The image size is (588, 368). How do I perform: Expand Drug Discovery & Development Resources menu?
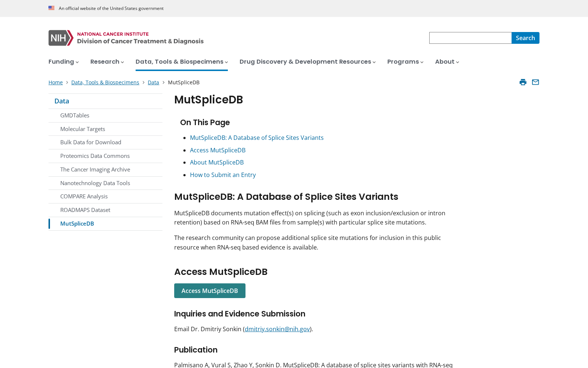coord(308,62)
